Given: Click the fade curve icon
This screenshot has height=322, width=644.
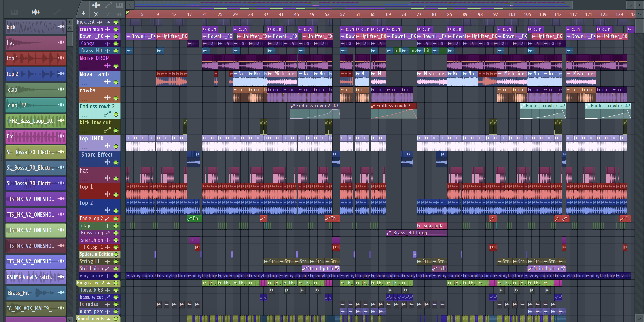Looking at the screenshot, I should 108,14.
